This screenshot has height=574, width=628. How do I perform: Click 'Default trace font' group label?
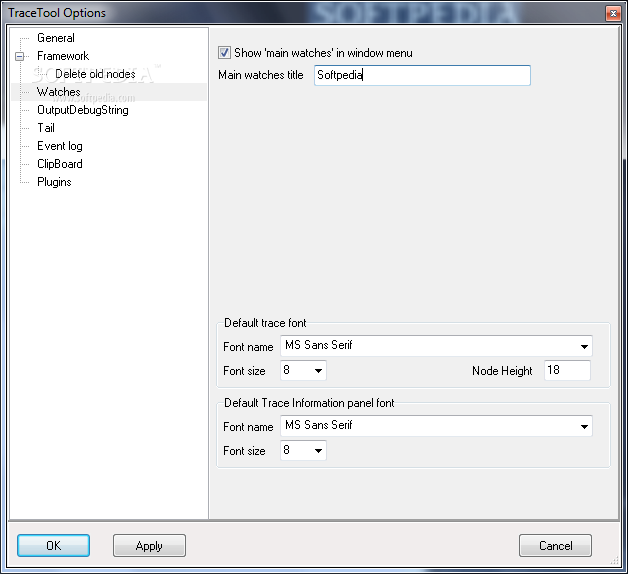[x=265, y=323]
